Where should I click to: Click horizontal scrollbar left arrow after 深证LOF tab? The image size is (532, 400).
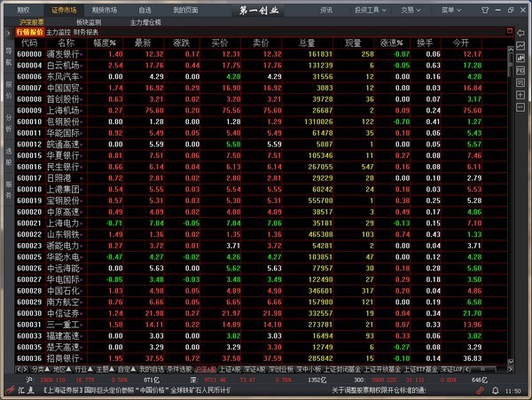pyautogui.click(x=466, y=369)
